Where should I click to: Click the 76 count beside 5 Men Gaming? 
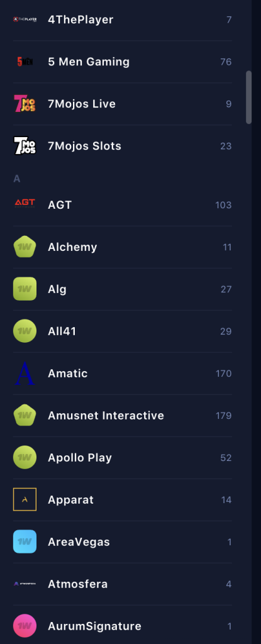226,62
